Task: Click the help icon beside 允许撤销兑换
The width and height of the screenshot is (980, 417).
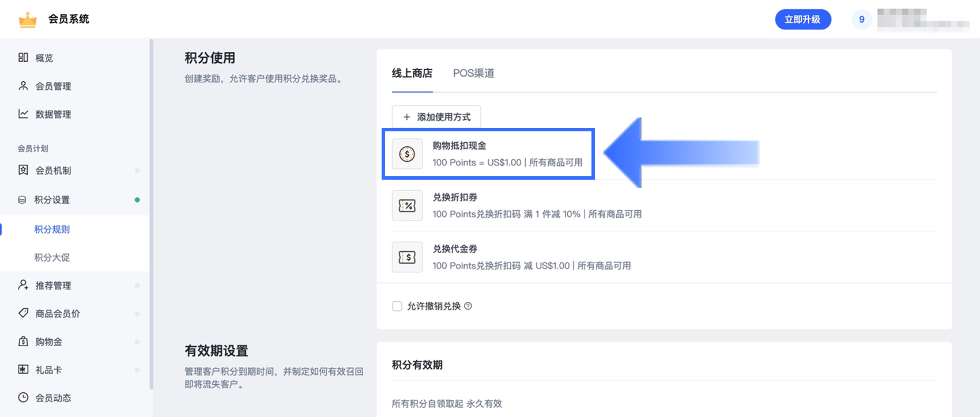Action: coord(468,306)
